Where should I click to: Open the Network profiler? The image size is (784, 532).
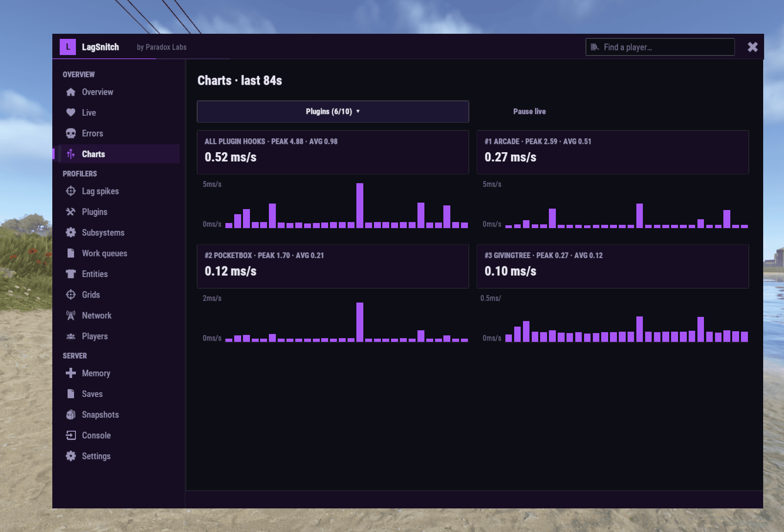click(119, 315)
